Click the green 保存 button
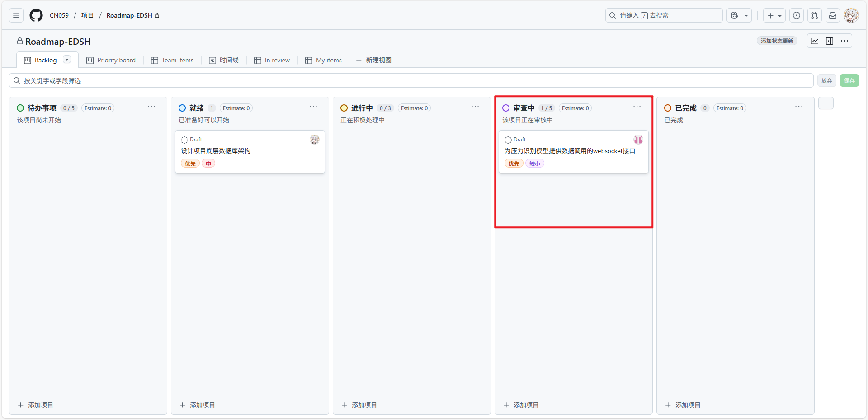 point(849,80)
